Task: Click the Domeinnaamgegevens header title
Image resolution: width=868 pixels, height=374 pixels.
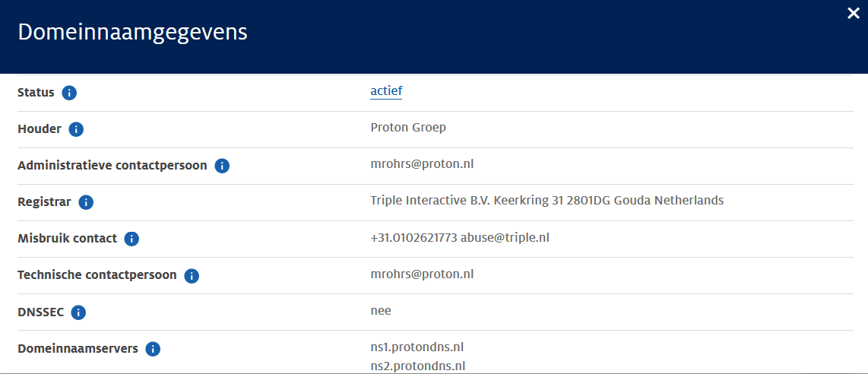Action: 132,32
